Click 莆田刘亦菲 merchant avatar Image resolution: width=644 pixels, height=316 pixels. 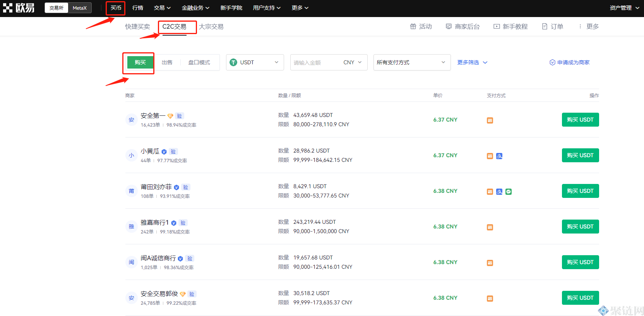point(131,191)
